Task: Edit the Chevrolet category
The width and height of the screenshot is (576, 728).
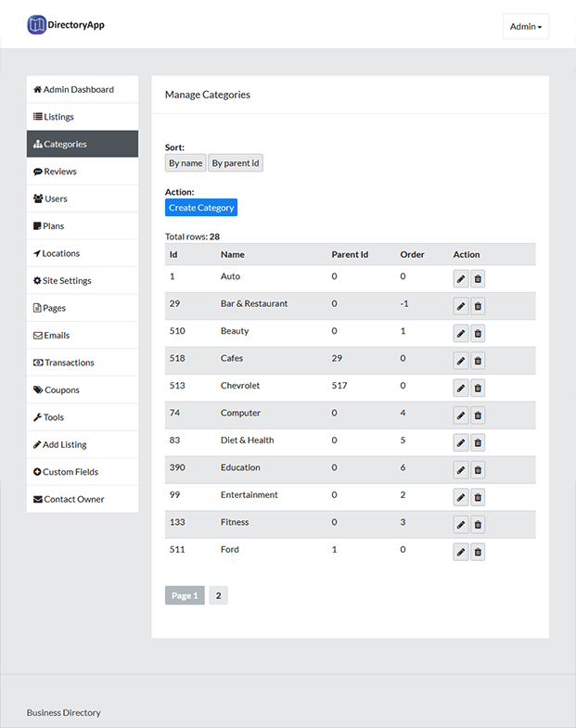Action: point(461,389)
